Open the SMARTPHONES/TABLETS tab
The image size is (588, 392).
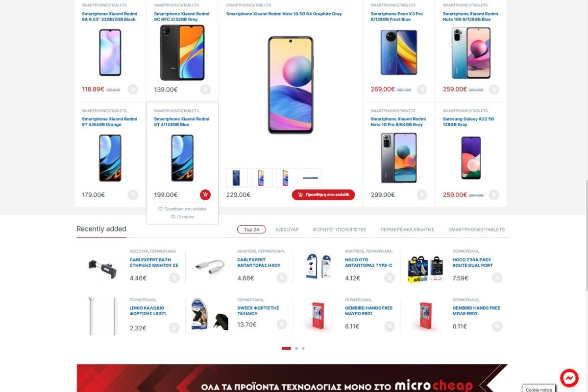[x=476, y=230]
